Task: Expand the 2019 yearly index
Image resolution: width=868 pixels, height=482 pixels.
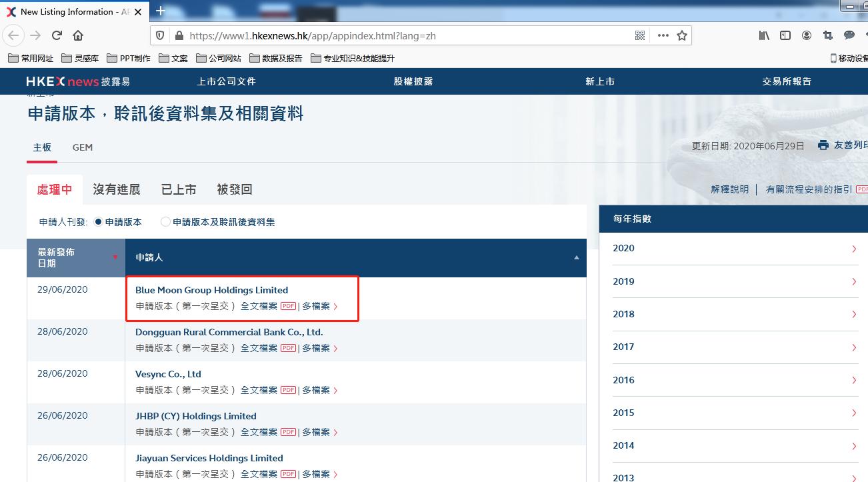Action: pos(735,281)
